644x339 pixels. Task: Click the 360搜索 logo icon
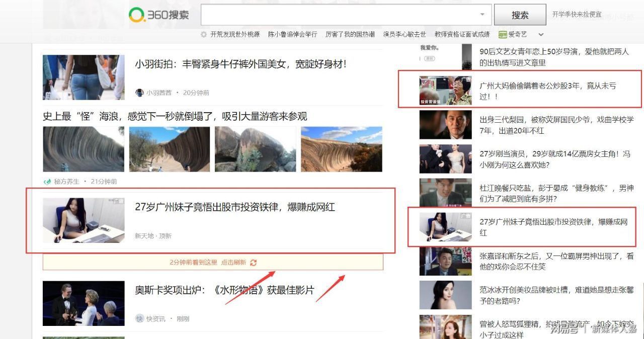point(137,15)
